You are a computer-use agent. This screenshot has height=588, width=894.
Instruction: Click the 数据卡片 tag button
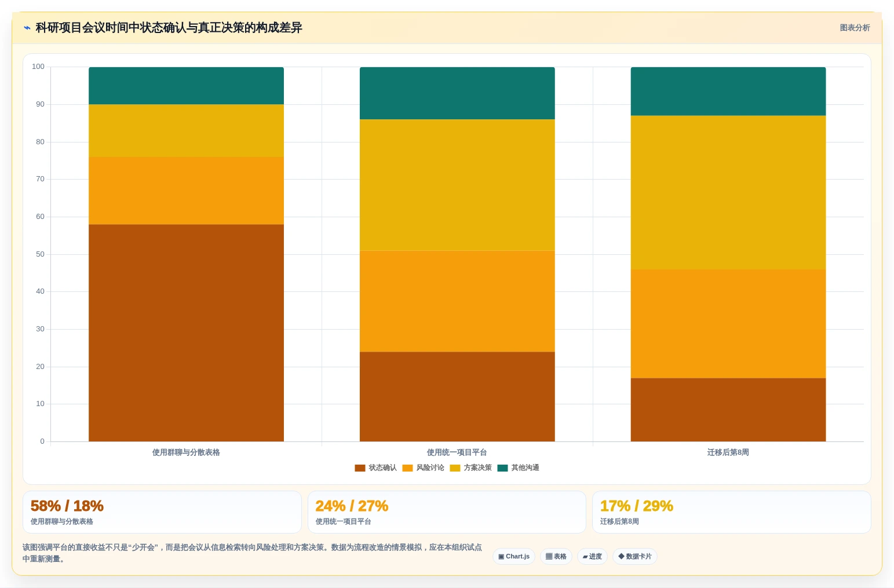coord(635,557)
